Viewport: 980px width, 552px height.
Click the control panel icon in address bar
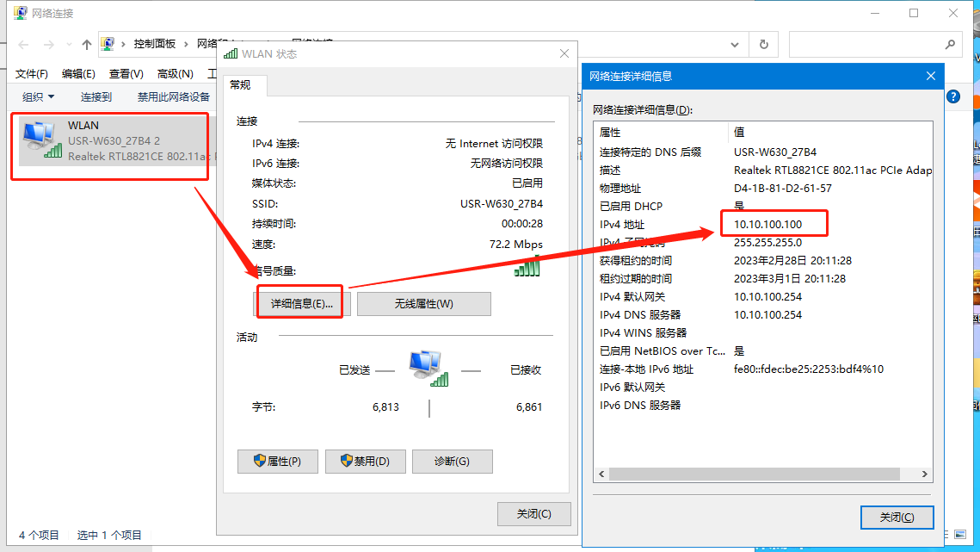pyautogui.click(x=108, y=44)
